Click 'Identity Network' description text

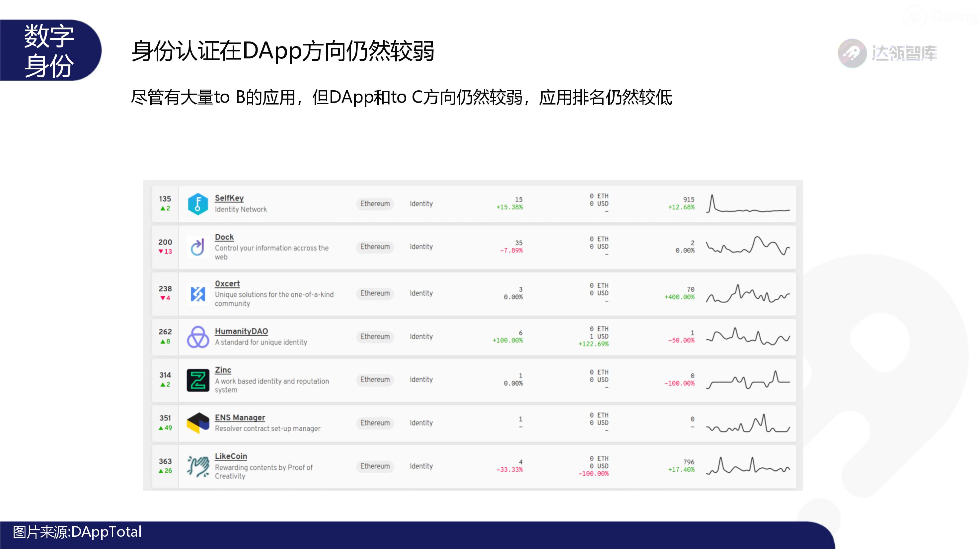tap(240, 210)
